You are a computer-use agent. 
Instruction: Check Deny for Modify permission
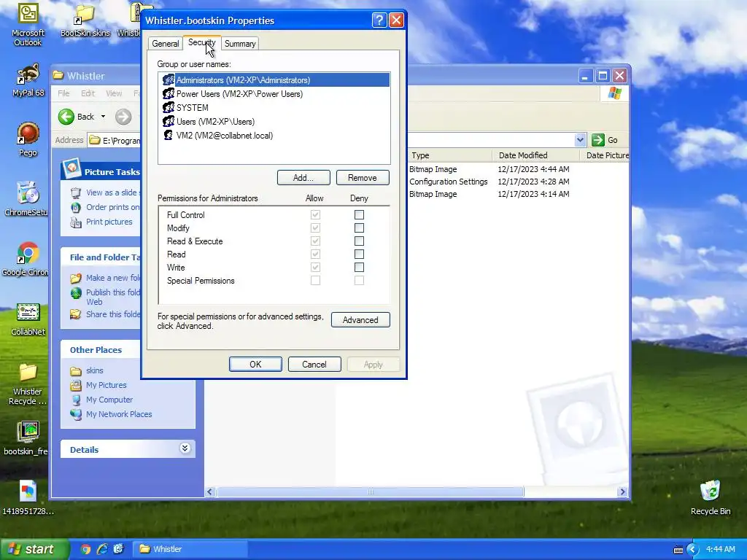coord(359,228)
